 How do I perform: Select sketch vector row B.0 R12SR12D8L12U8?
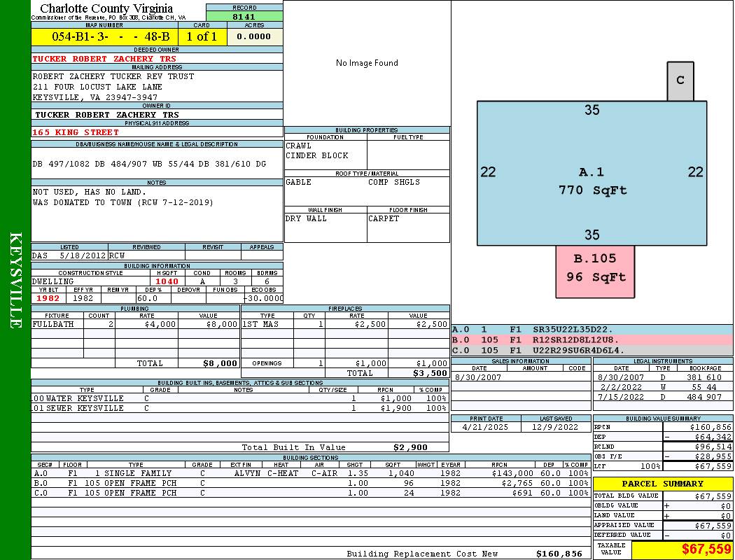tap(592, 340)
